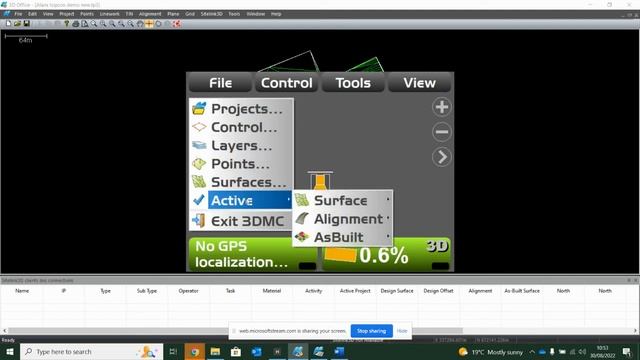Viewport: 640px width, 360px height.
Task: Click the large View button in 3DMC
Action: click(420, 83)
